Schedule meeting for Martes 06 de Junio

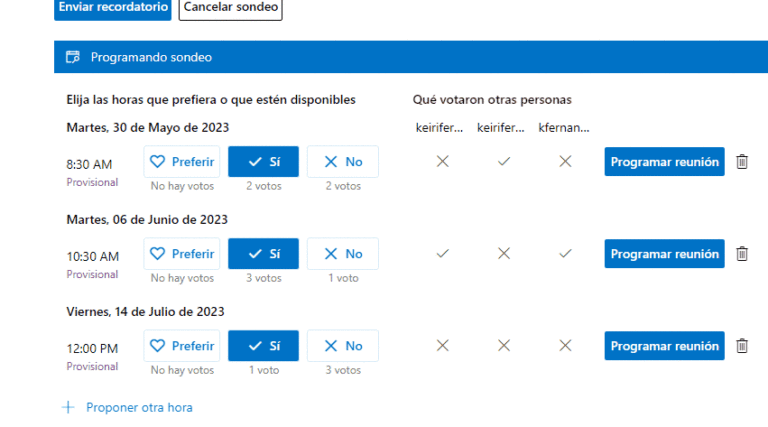click(x=664, y=254)
